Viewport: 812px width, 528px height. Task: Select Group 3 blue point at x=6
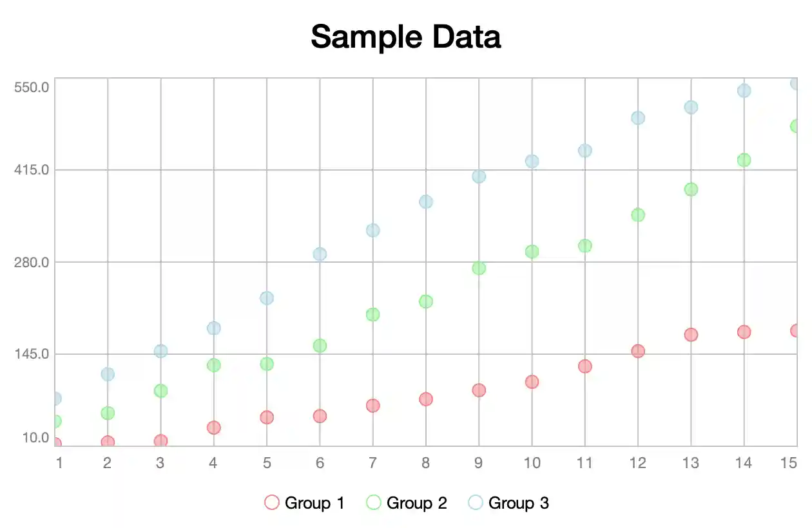point(320,254)
